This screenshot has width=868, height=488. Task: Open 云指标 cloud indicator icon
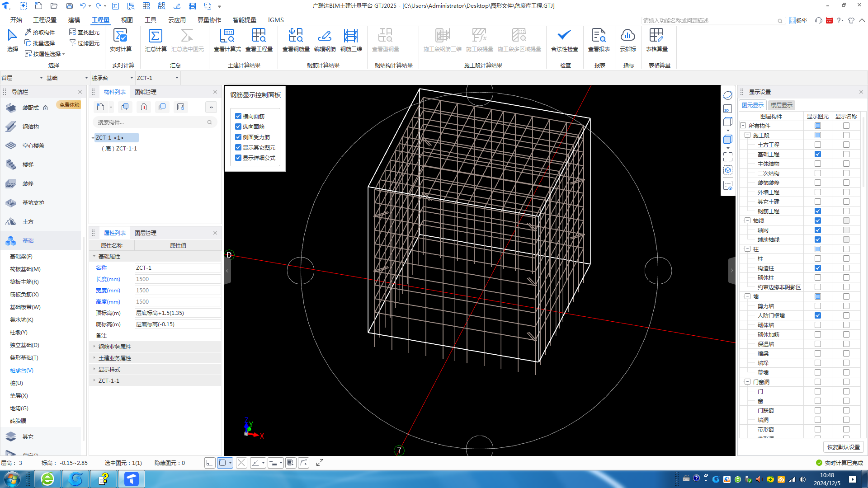(627, 36)
